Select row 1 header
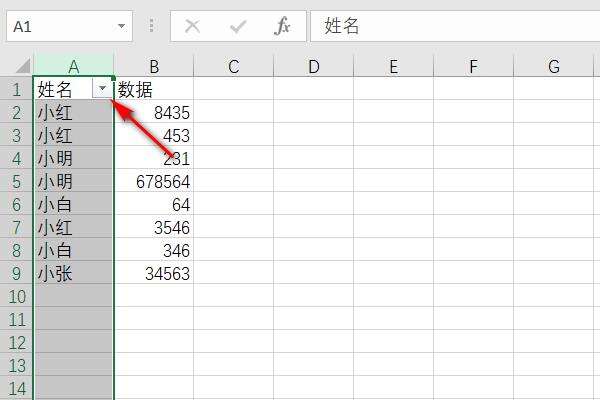Viewport: 600px width, 400px height. (x=16, y=89)
